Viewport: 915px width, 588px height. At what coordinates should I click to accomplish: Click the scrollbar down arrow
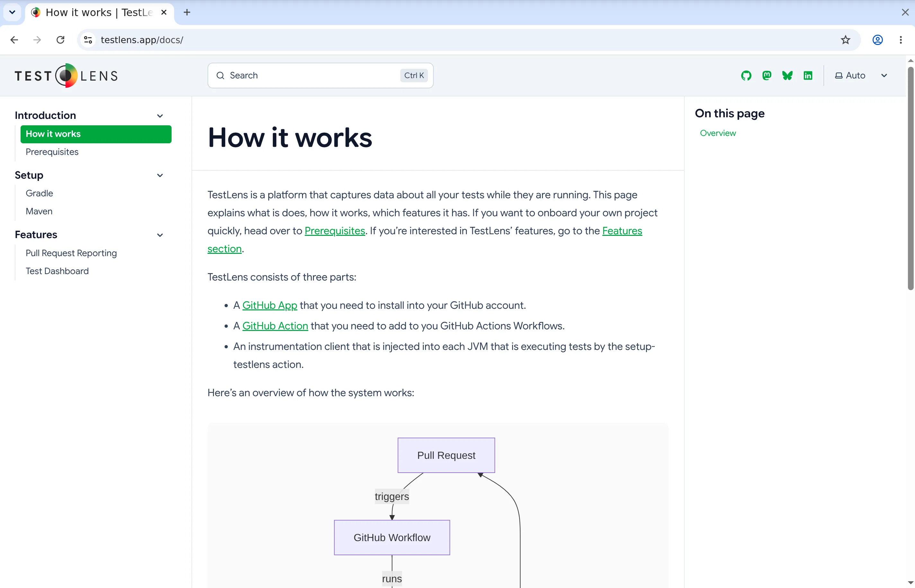(x=911, y=583)
